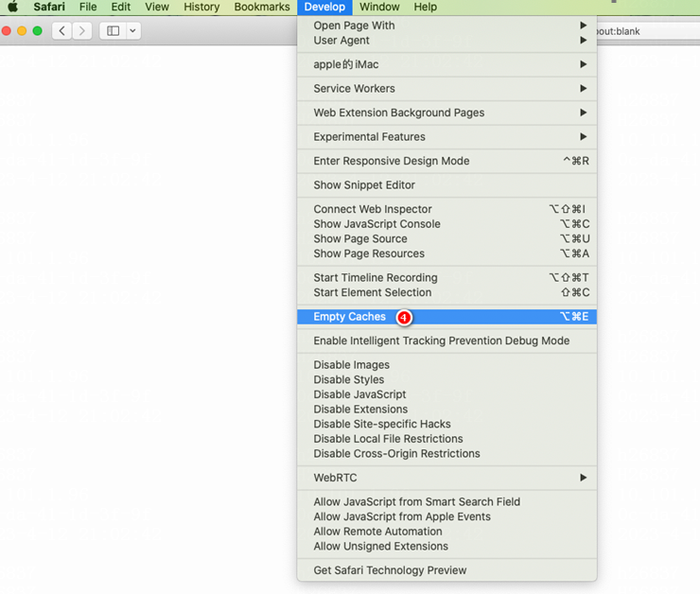Toggle the sidebar button in toolbar
700x594 pixels.
tap(113, 31)
